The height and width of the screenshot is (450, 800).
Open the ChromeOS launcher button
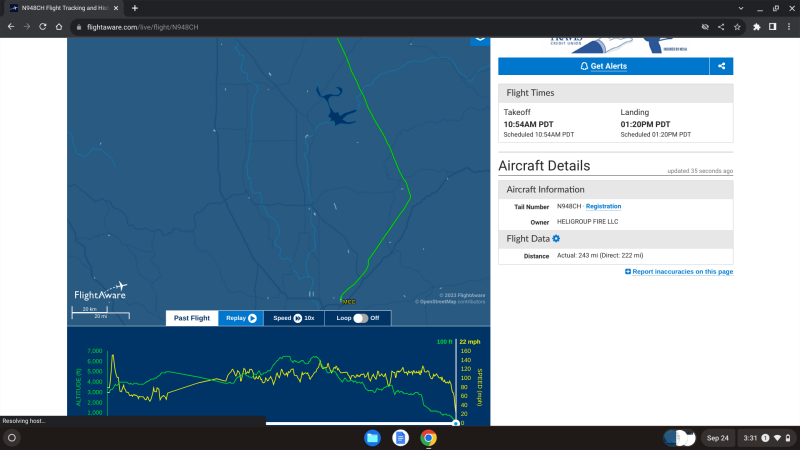[12, 438]
